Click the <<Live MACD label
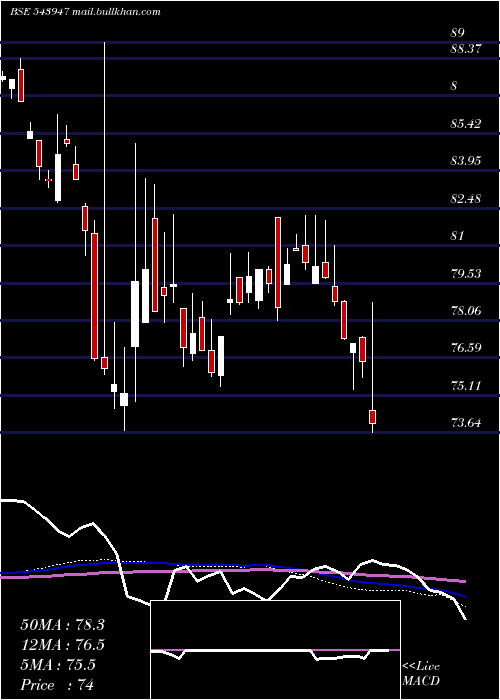Image resolution: width=500 pixels, height=700 pixels. click(x=421, y=674)
